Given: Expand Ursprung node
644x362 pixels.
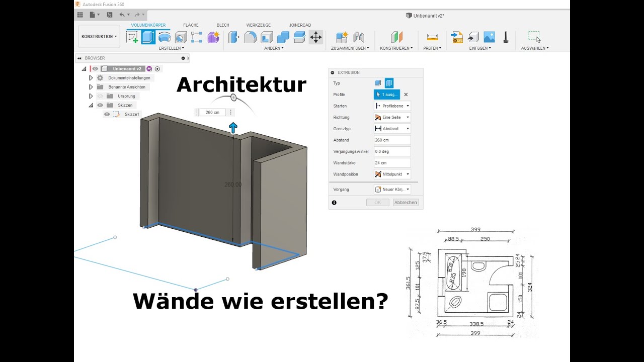Looking at the screenshot, I should tap(91, 96).
